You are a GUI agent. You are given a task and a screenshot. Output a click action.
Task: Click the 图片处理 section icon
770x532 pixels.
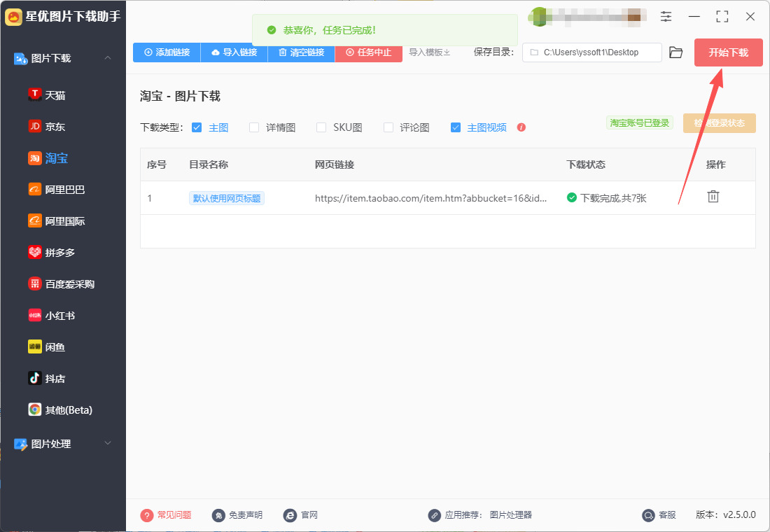pyautogui.click(x=20, y=444)
